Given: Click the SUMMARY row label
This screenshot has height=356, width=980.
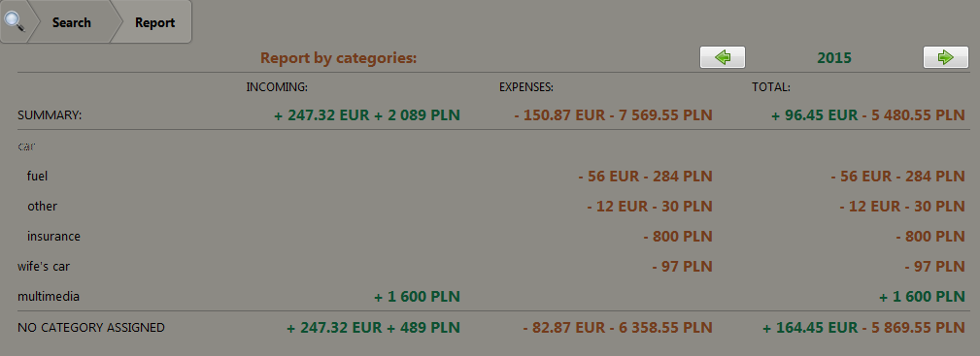Looking at the screenshot, I should (50, 115).
